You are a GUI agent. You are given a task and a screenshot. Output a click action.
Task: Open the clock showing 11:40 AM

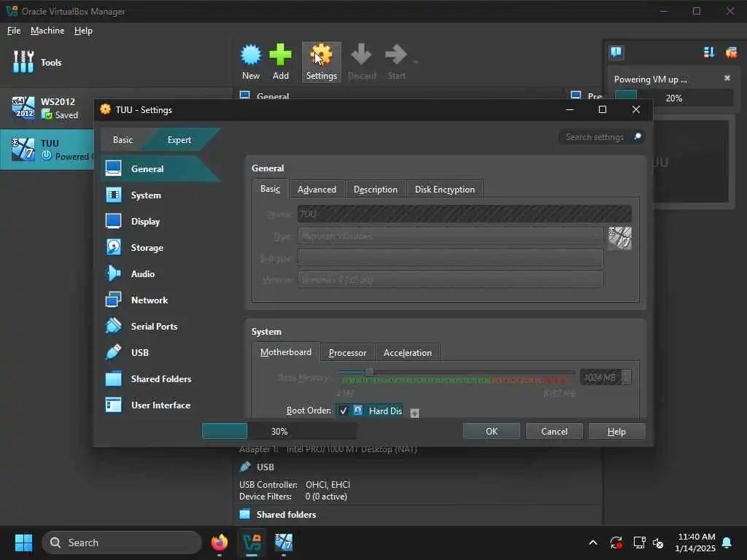[x=695, y=542]
